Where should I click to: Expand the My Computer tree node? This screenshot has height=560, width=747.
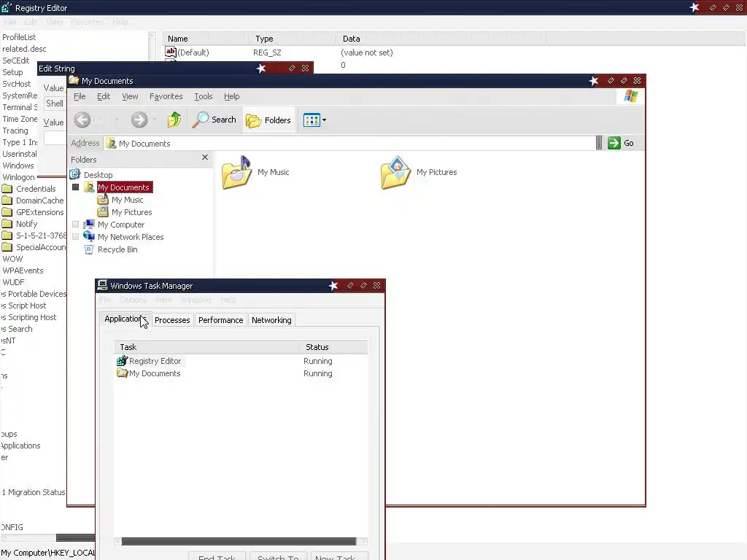75,225
